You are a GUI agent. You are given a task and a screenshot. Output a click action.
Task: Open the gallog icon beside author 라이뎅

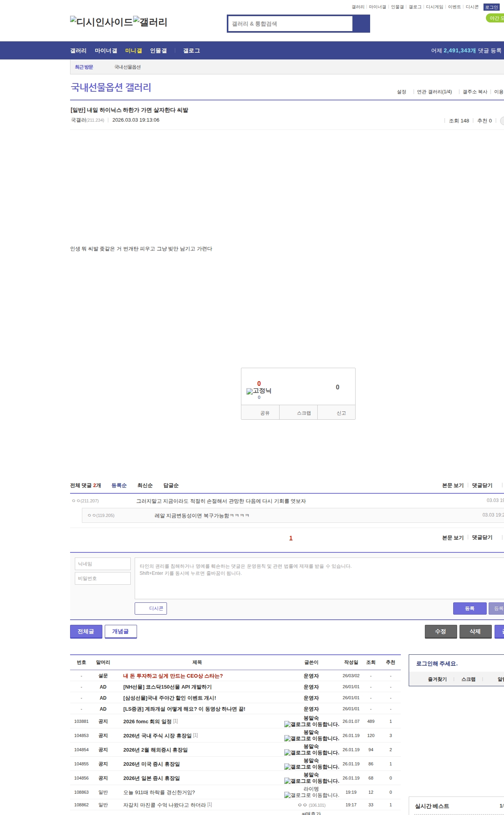coord(311,795)
